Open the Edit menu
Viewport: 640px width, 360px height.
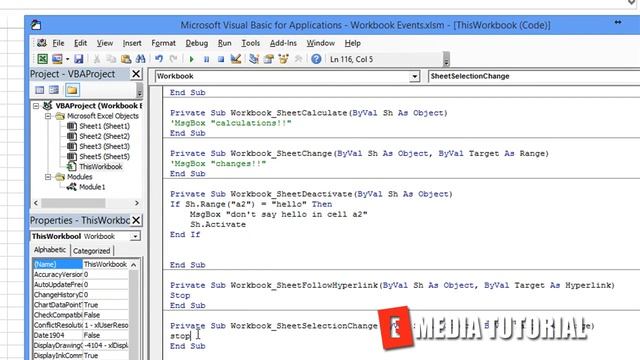(x=80, y=43)
